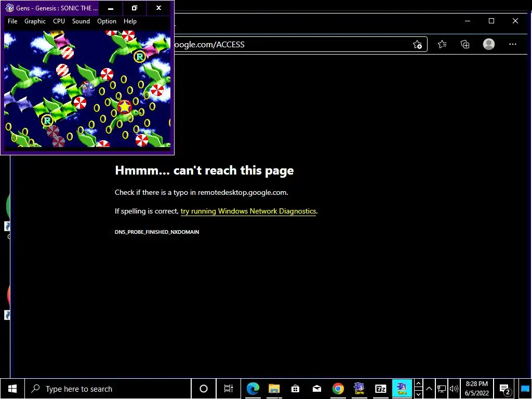532x399 pixels.
Task: Close the Edge browser window
Action: pyautogui.click(x=515, y=21)
